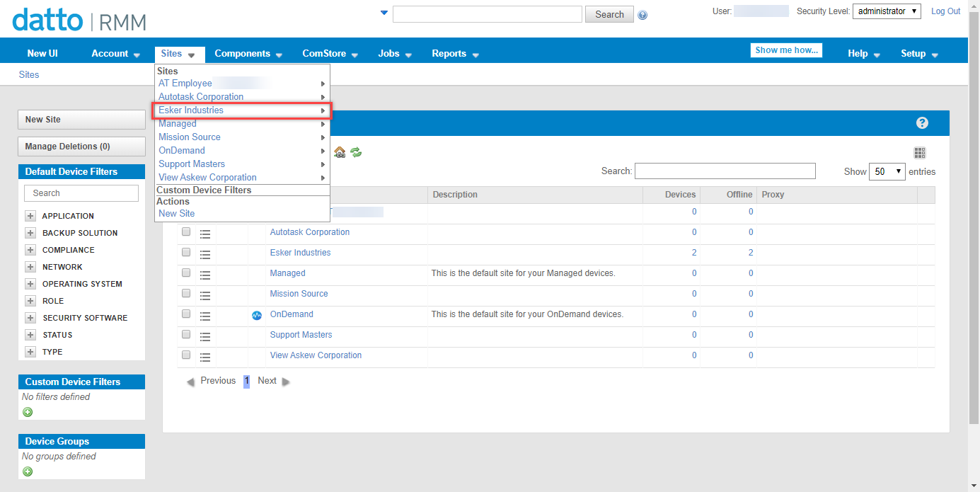Open the Components menu
The height and width of the screenshot is (492, 980).
[x=248, y=54]
